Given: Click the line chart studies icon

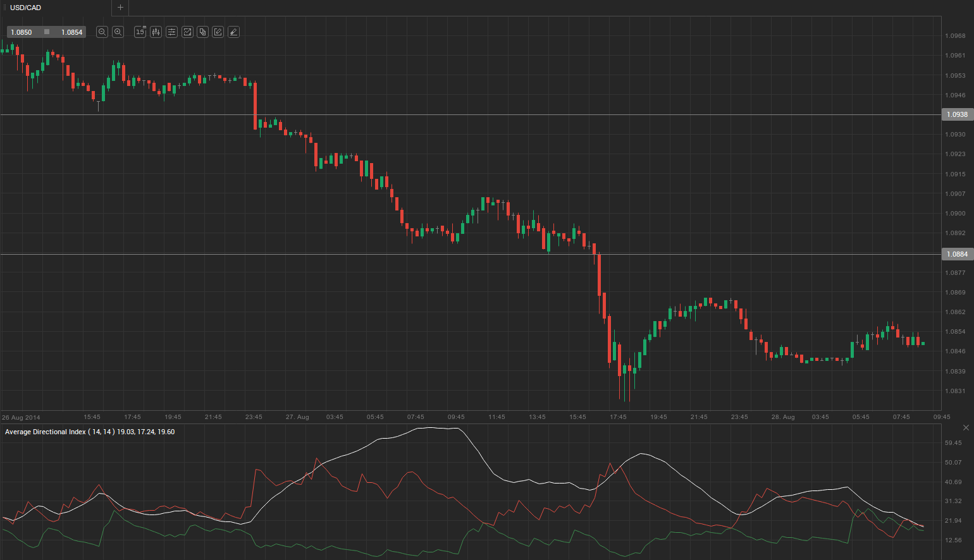Looking at the screenshot, I should point(187,32).
